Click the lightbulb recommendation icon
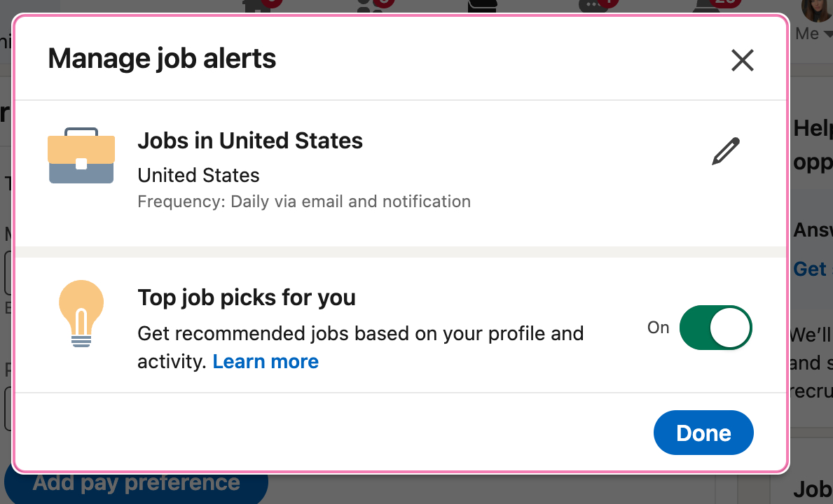This screenshot has height=504, width=833. 81,311
